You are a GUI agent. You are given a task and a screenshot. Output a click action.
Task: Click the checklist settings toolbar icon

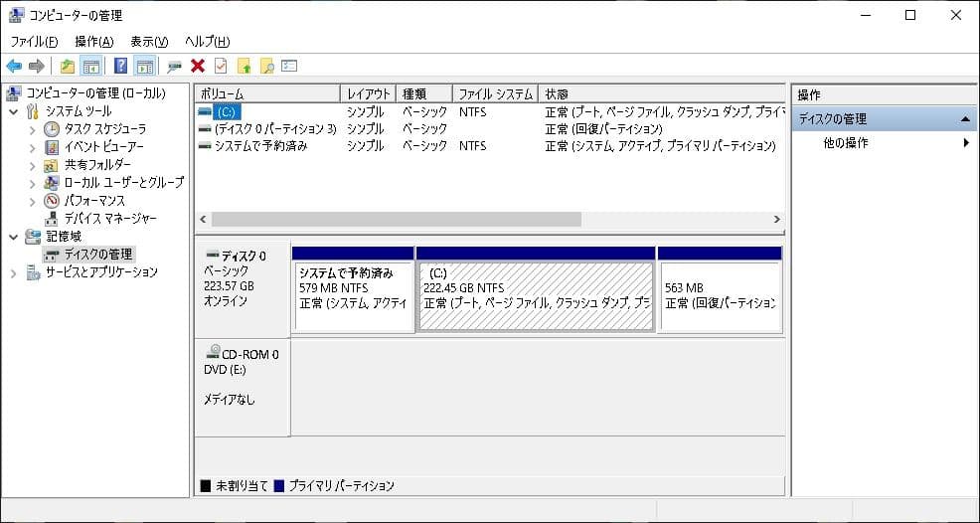(x=289, y=66)
